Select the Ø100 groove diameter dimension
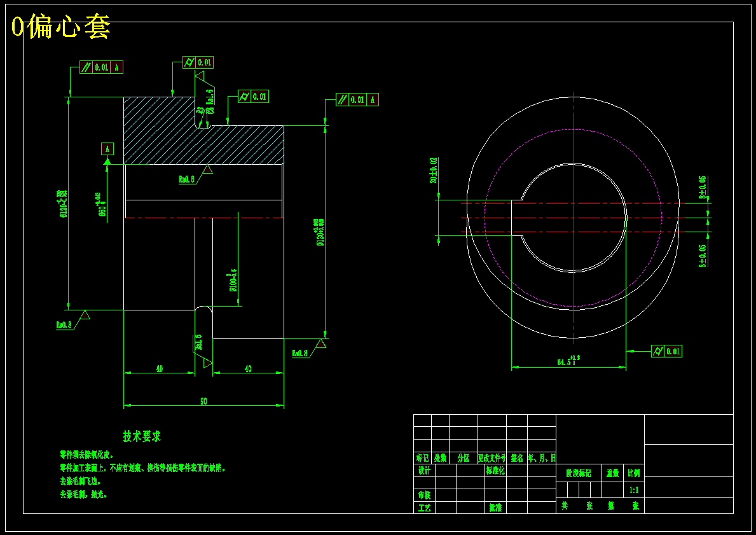The image size is (756, 535). coord(233,280)
